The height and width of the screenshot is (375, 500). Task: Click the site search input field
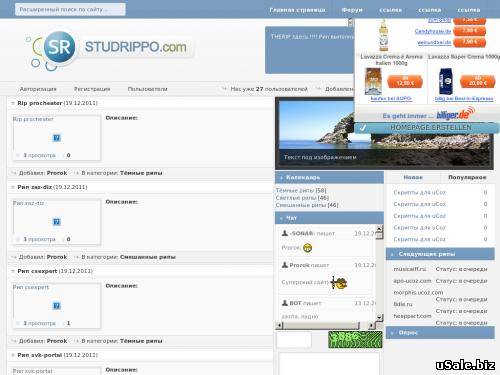pos(70,9)
